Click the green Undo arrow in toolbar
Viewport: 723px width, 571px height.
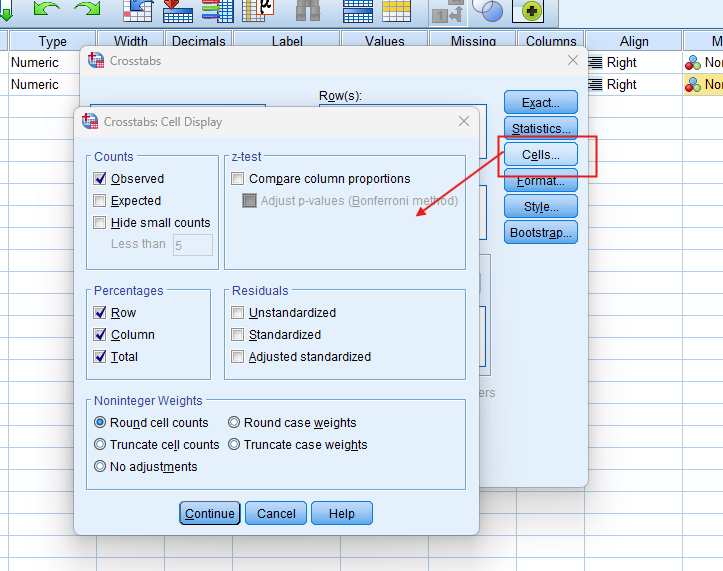(46, 9)
